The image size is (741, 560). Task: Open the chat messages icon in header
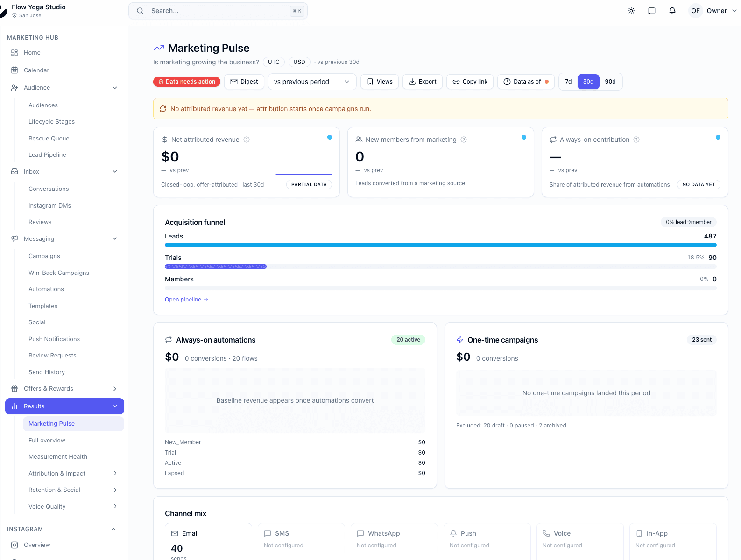point(652,11)
